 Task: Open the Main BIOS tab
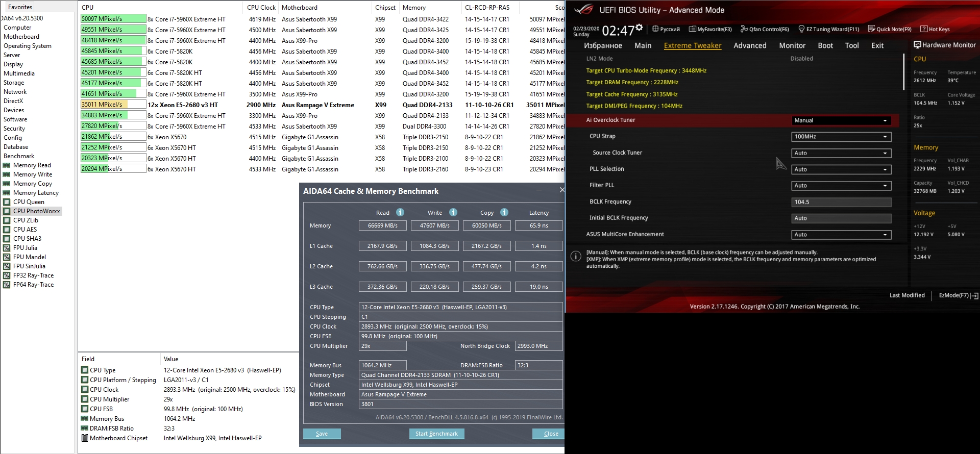(x=643, y=45)
